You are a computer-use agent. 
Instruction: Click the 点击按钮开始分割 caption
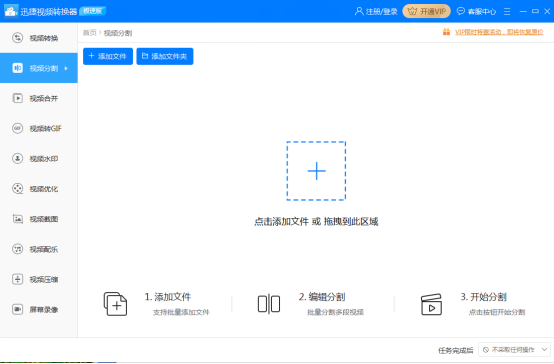pos(497,312)
